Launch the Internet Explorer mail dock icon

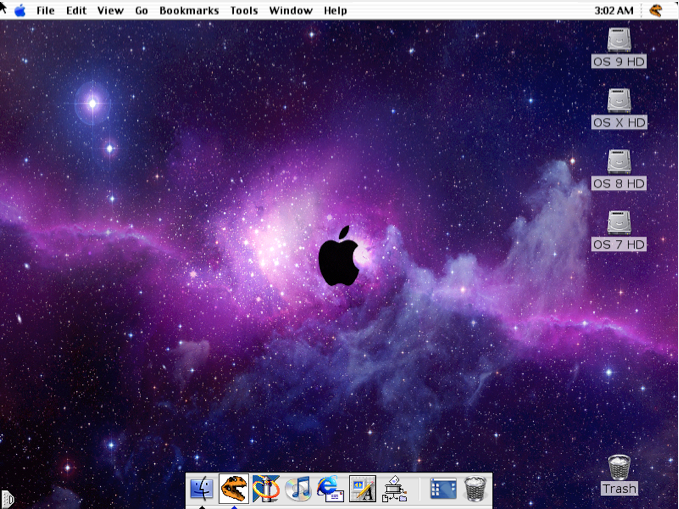tap(330, 489)
